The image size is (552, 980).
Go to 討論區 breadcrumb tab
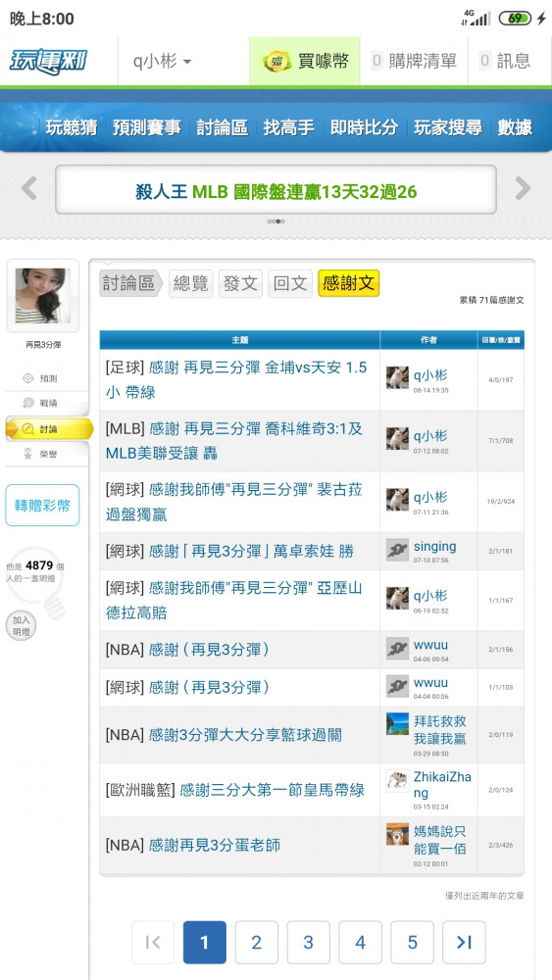129,284
